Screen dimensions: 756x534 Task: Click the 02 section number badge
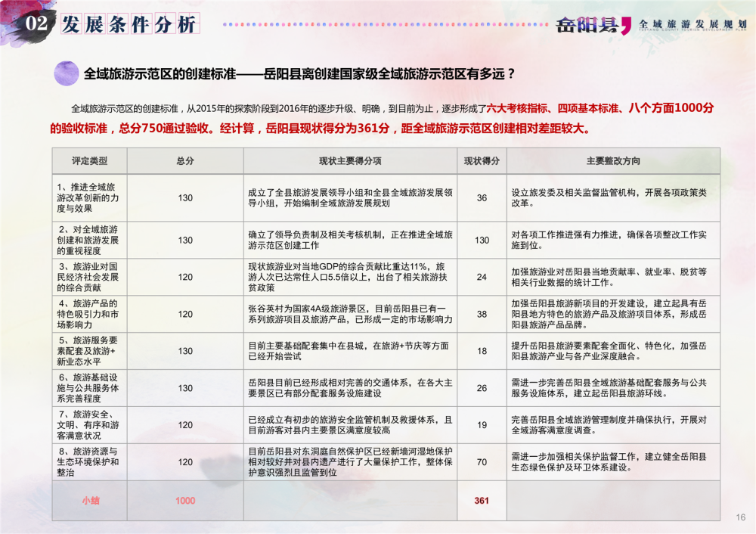[x=37, y=24]
